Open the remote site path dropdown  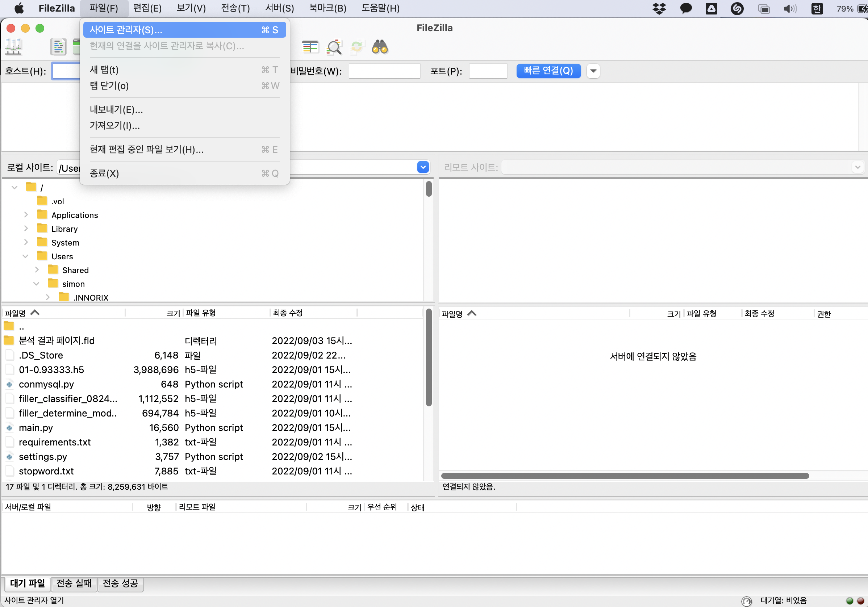tap(857, 167)
